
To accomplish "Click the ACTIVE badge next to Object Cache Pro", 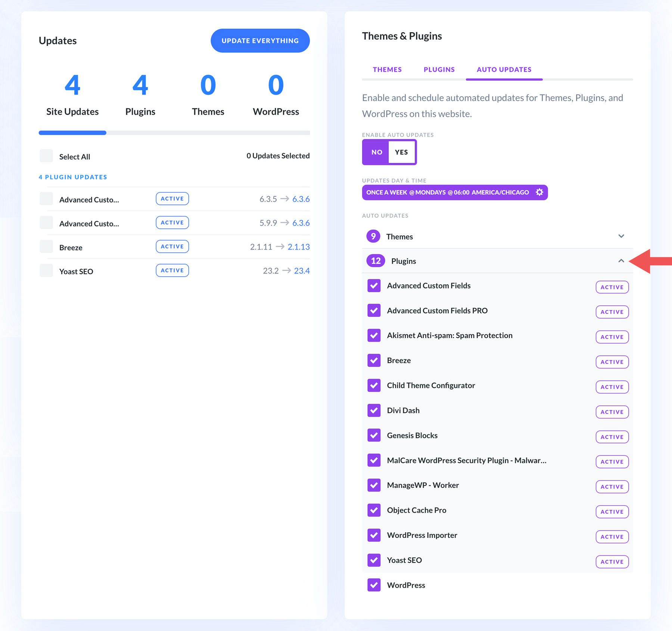I will tap(612, 511).
